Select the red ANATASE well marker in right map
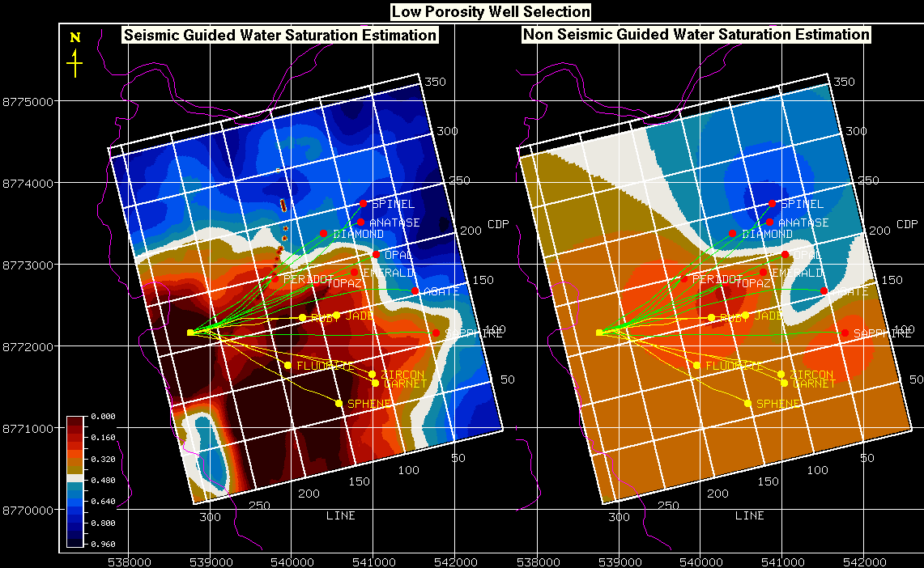Image resolution: width=924 pixels, height=568 pixels. tap(769, 222)
